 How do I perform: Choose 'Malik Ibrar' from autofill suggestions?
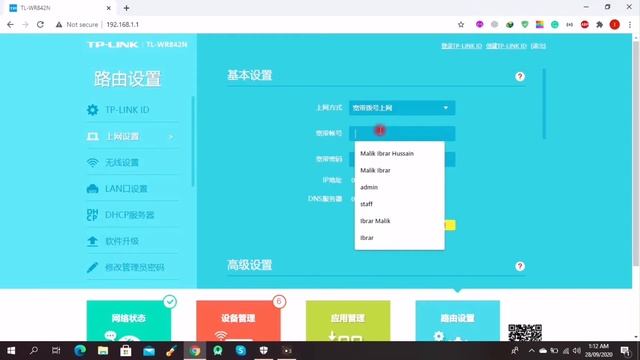click(x=400, y=170)
